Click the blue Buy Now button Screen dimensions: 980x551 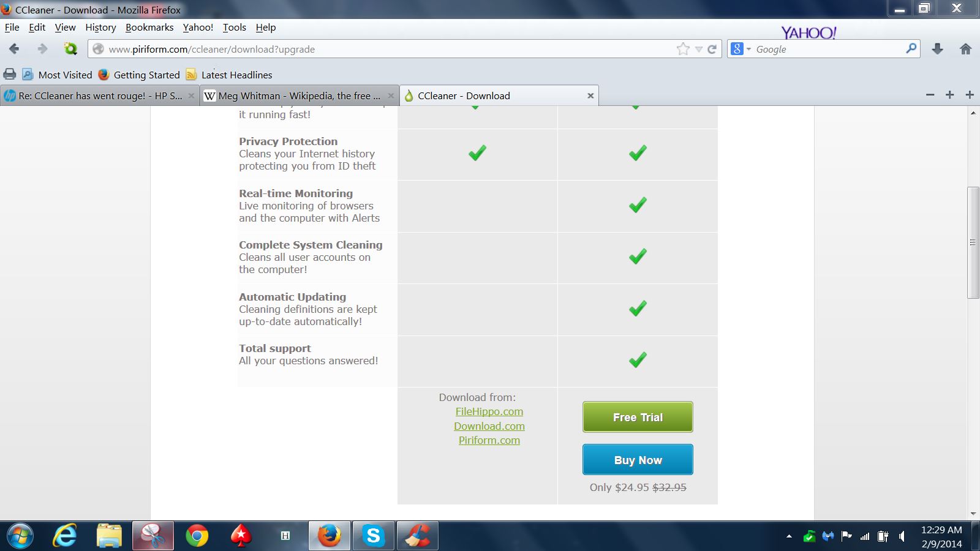tap(638, 460)
